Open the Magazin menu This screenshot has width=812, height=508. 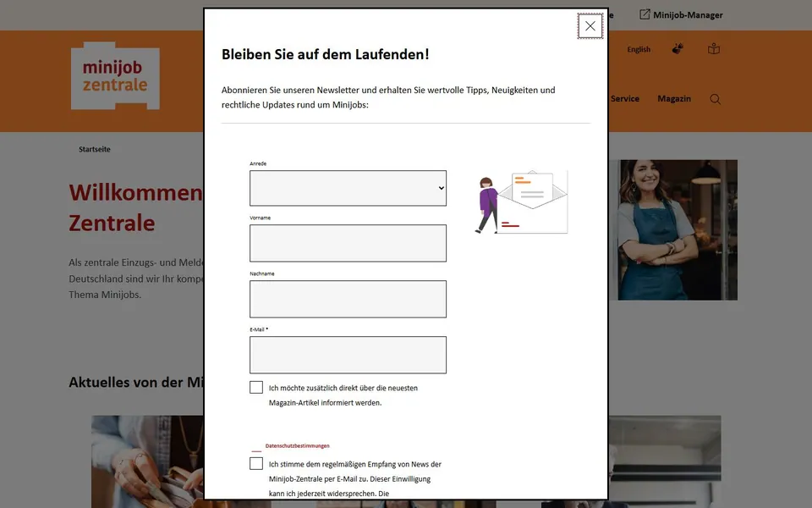(674, 98)
